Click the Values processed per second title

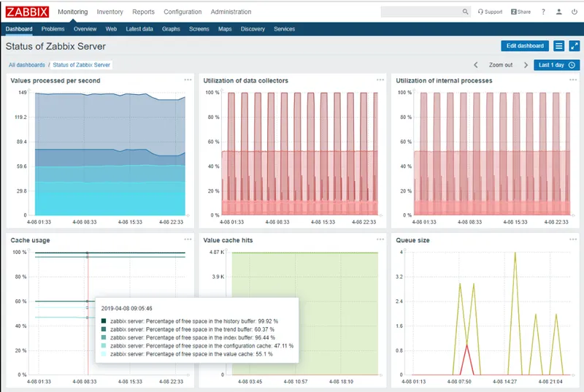55,80
